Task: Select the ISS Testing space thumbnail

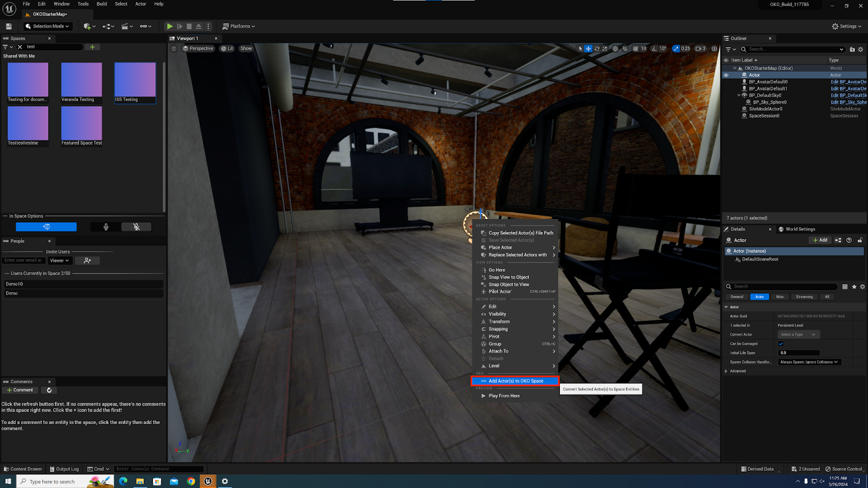Action: coord(135,82)
